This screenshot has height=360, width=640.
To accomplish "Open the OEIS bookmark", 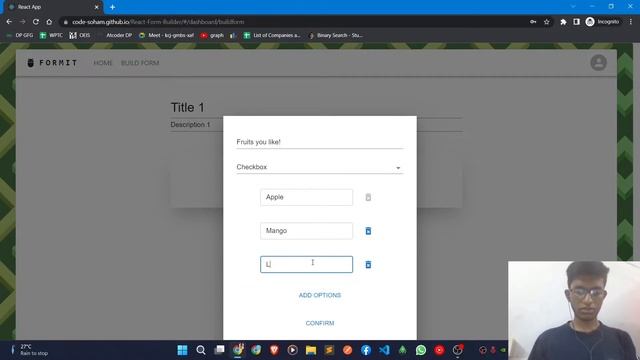I will tap(80, 36).
